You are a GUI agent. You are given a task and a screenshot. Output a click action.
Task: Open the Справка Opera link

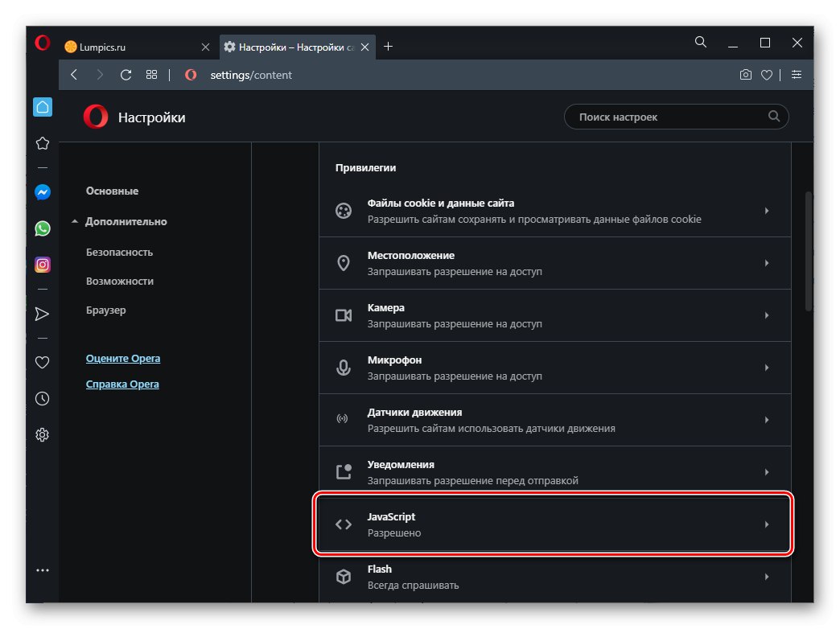click(x=122, y=384)
